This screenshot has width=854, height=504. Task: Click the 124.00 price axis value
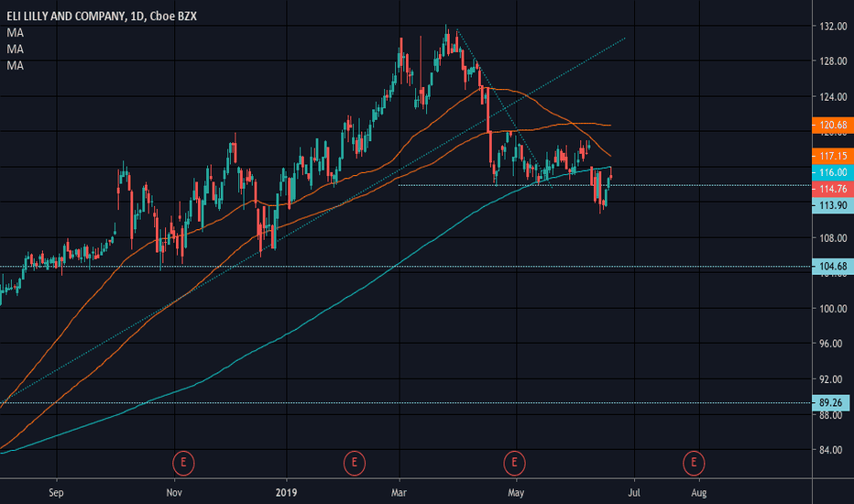[833, 97]
